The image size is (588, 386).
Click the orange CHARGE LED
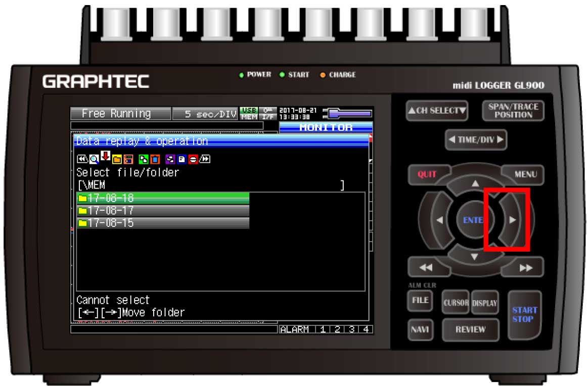pyautogui.click(x=323, y=75)
